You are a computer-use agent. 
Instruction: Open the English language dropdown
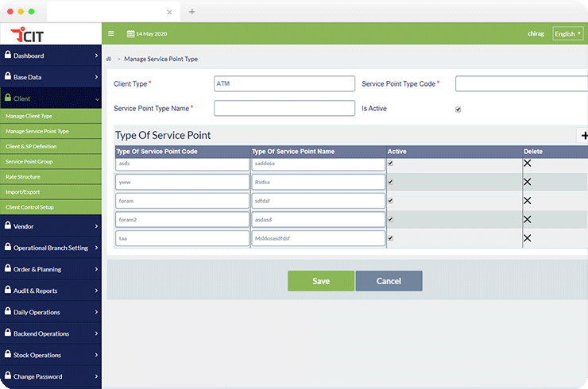click(x=568, y=33)
